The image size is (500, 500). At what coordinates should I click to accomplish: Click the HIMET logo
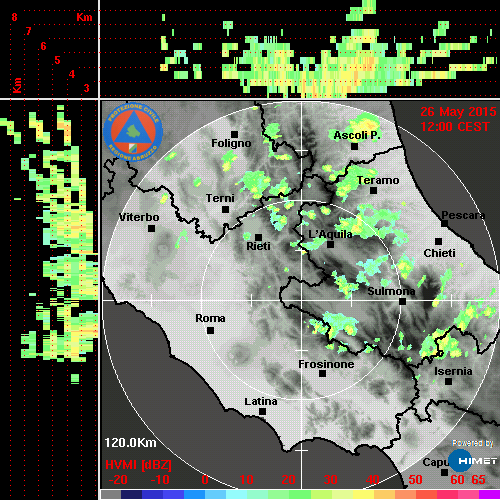(x=473, y=461)
